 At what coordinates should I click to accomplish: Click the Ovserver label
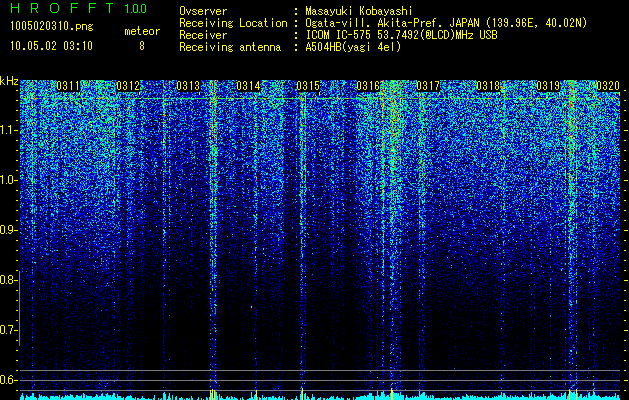pos(203,11)
